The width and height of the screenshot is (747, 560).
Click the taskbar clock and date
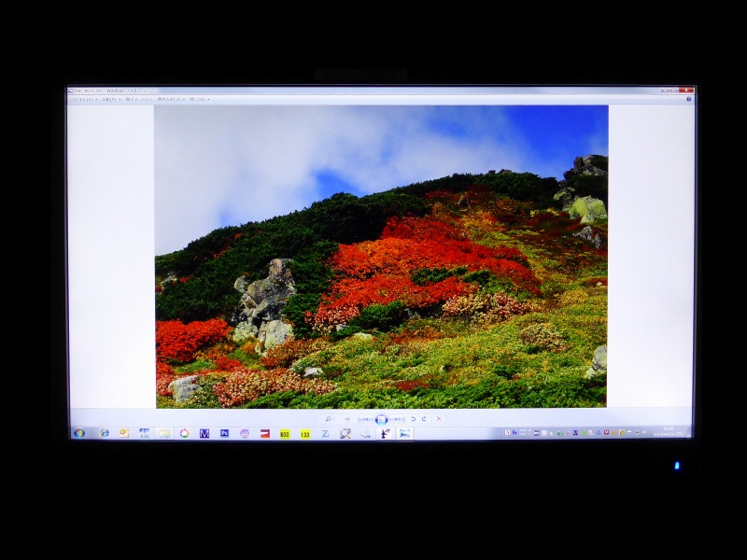(x=669, y=432)
